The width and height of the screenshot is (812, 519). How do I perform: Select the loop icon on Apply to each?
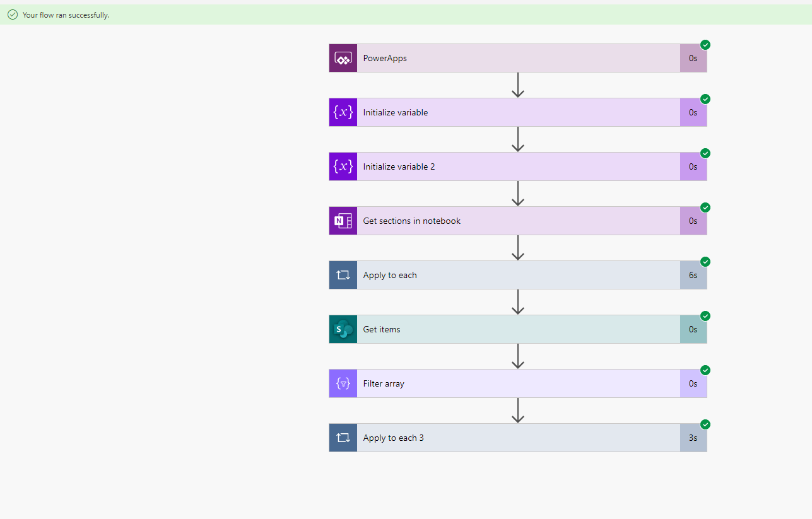pos(343,274)
